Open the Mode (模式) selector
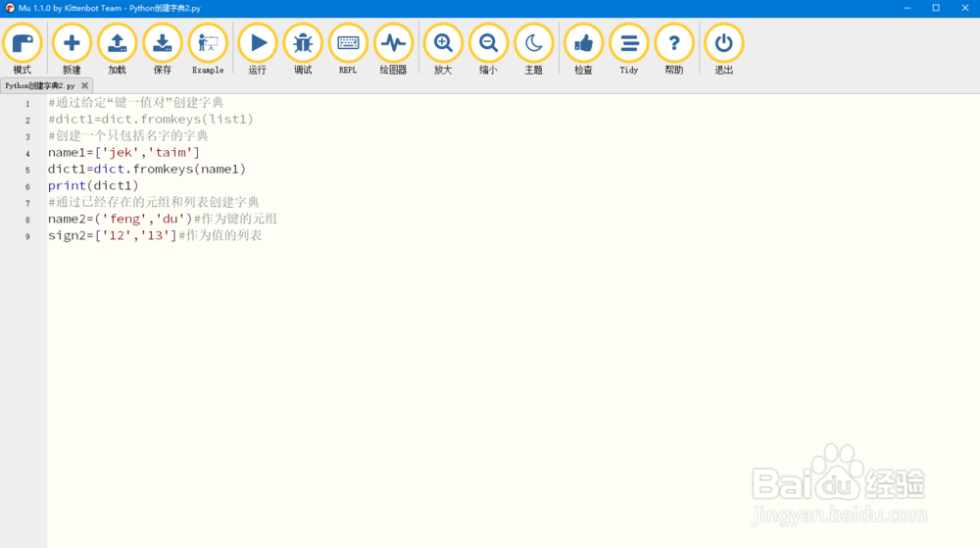This screenshot has height=548, width=980. tap(22, 49)
